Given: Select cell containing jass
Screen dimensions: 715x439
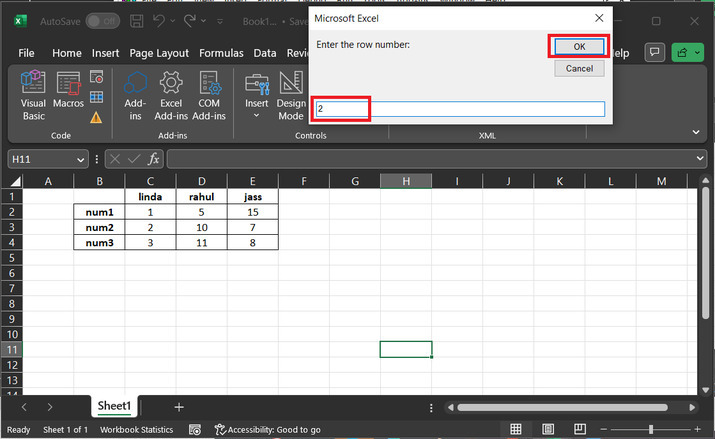Looking at the screenshot, I should (x=253, y=196).
